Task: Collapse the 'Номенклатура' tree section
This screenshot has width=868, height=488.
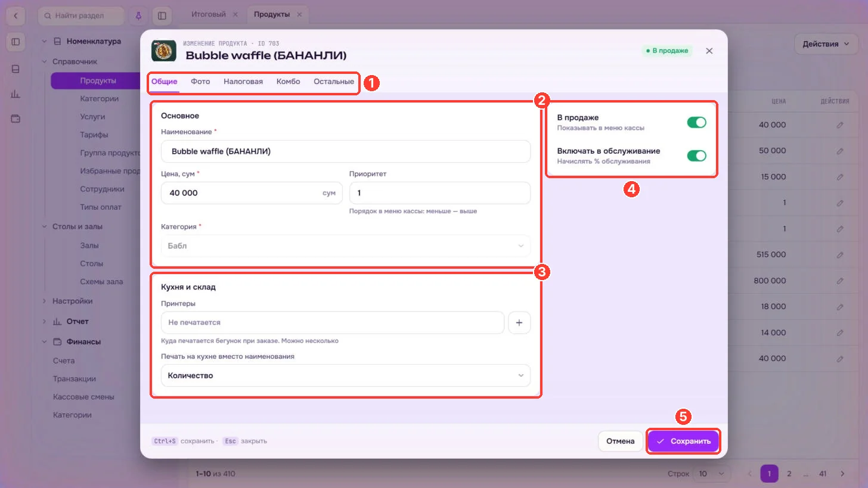Action: pos(44,42)
